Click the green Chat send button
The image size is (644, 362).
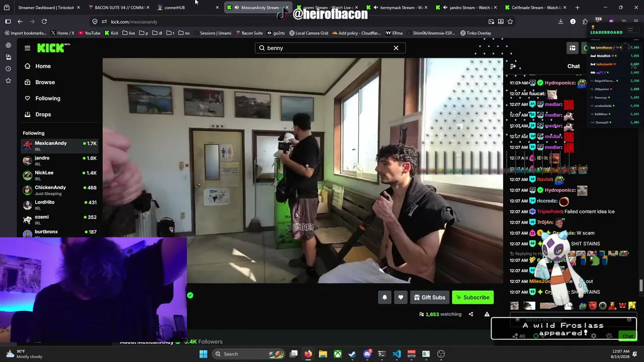627,336
